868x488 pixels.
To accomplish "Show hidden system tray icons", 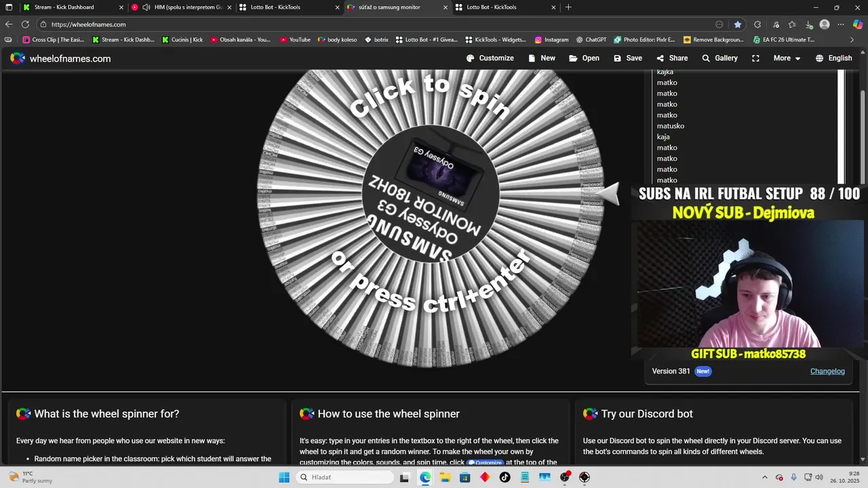I will pyautogui.click(x=765, y=477).
